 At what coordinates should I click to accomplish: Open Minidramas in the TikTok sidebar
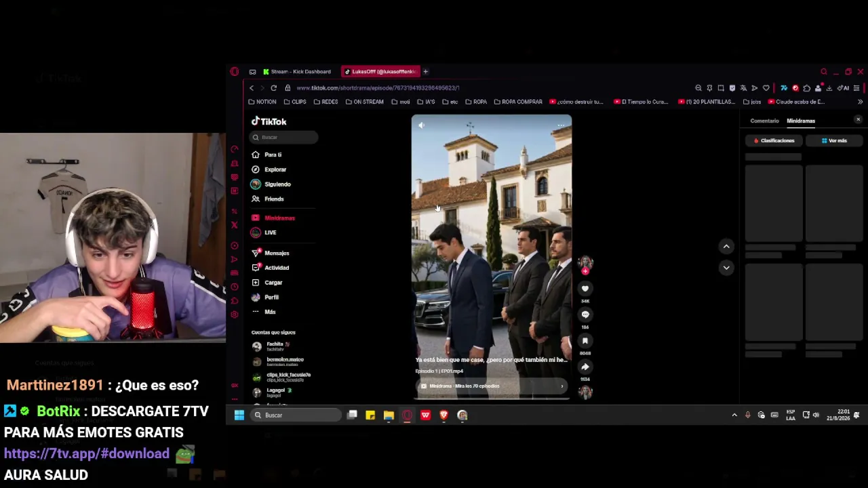click(x=273, y=218)
